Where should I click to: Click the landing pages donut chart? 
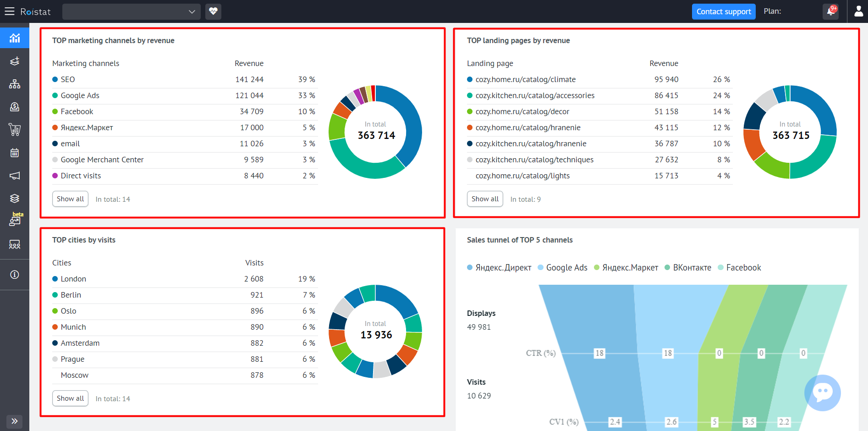click(790, 132)
